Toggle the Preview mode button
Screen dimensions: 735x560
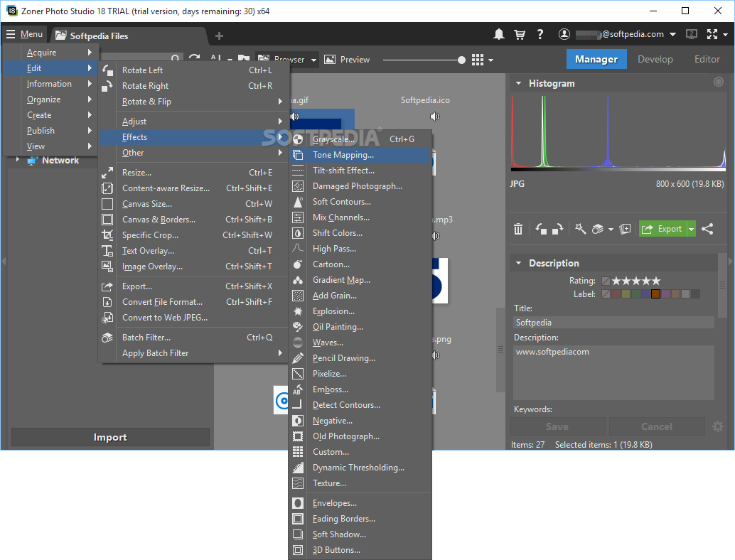[x=347, y=60]
